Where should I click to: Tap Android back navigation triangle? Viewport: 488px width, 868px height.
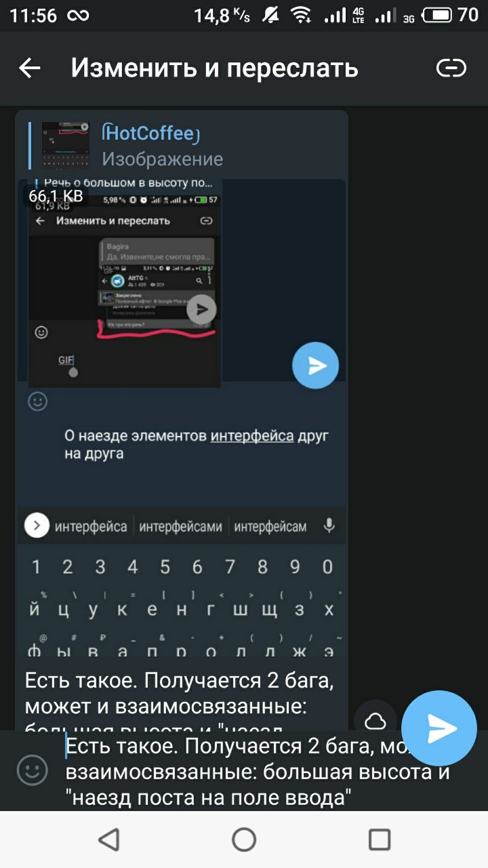tap(108, 840)
